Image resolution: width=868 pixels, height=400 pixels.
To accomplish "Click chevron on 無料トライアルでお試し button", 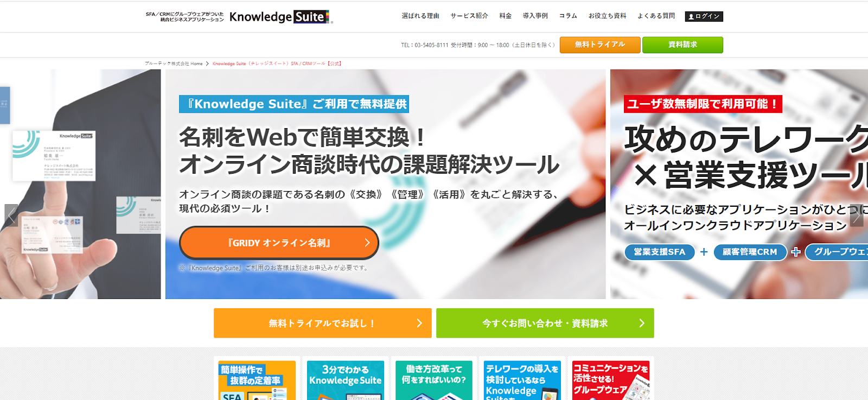I will click(x=419, y=323).
